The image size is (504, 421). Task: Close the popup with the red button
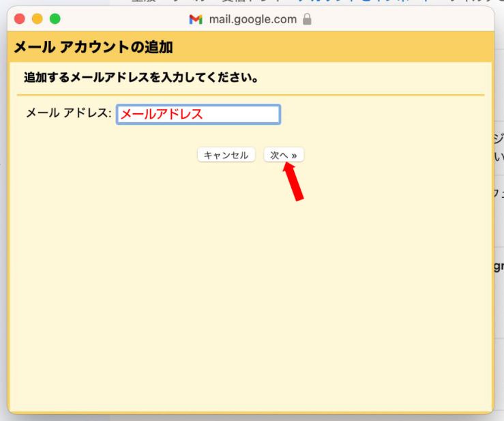[19, 19]
